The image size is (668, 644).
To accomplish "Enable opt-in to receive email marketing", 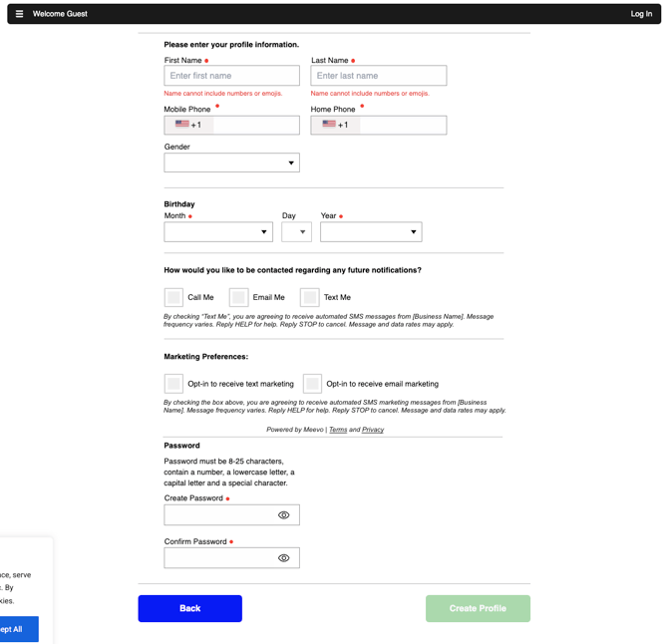I will click(x=312, y=384).
